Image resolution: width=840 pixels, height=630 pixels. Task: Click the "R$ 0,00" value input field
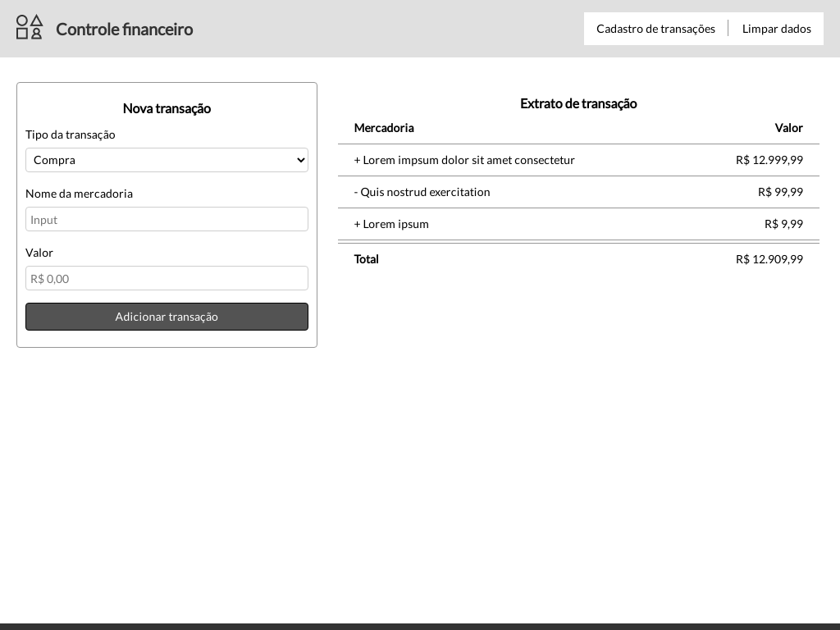pyautogui.click(x=167, y=278)
